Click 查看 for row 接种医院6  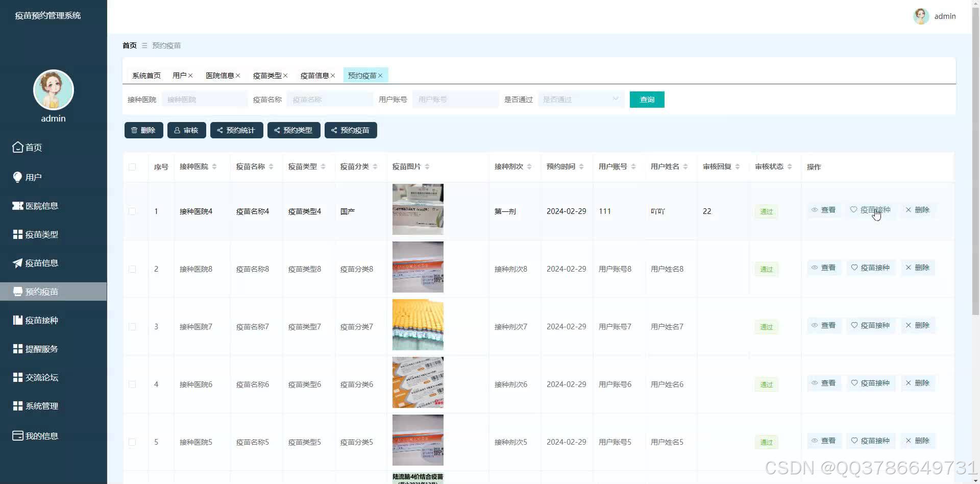coord(824,383)
